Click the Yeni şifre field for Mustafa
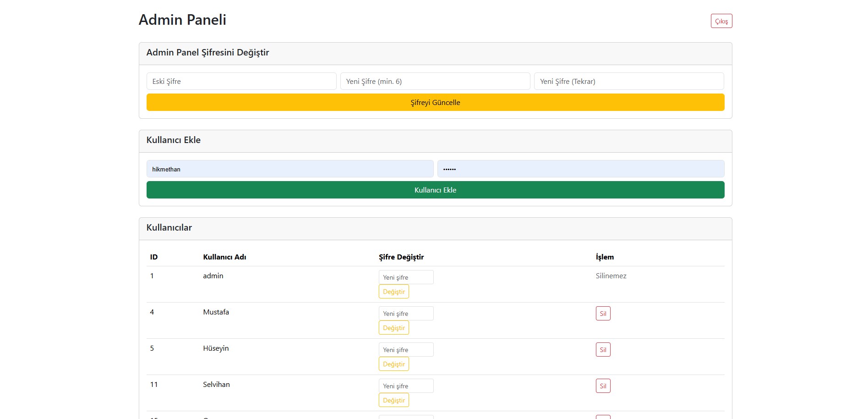The image size is (868, 419). (406, 314)
